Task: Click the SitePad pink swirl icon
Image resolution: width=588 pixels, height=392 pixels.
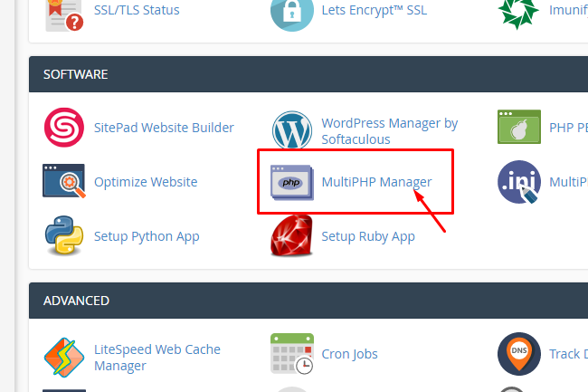Action: tap(64, 128)
